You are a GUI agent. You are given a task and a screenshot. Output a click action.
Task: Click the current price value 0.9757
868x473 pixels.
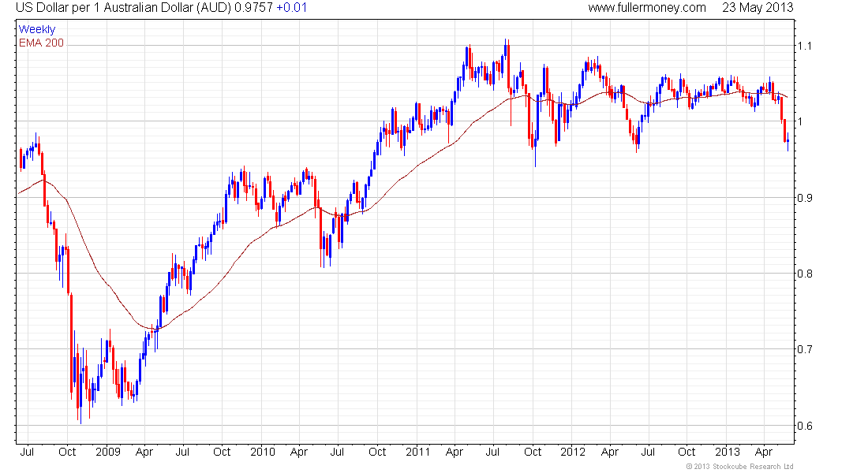[x=253, y=8]
